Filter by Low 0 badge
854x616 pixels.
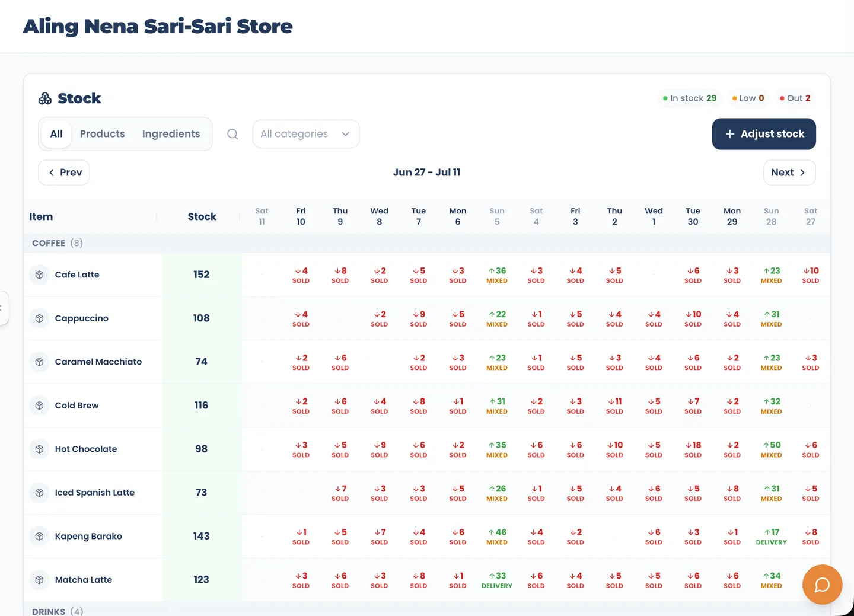pos(748,98)
